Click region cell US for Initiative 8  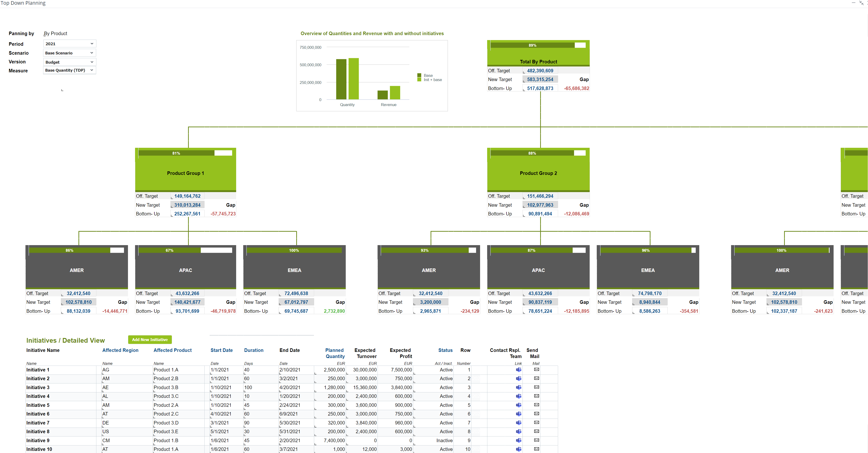(127, 431)
